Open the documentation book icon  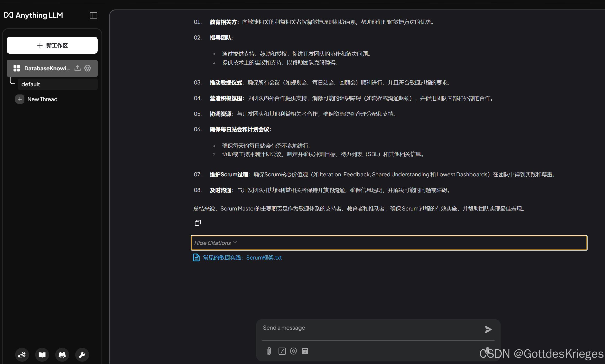tap(42, 355)
